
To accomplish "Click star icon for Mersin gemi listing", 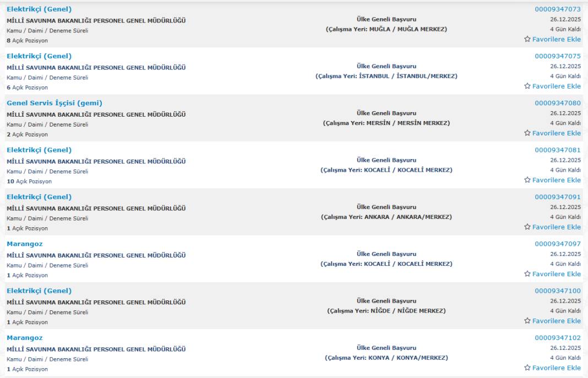I will point(527,133).
